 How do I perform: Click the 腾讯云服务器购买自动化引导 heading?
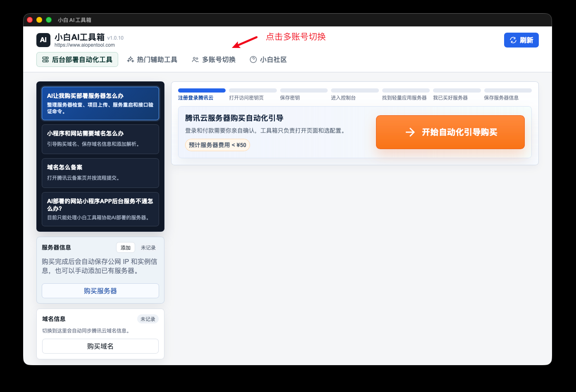(234, 118)
